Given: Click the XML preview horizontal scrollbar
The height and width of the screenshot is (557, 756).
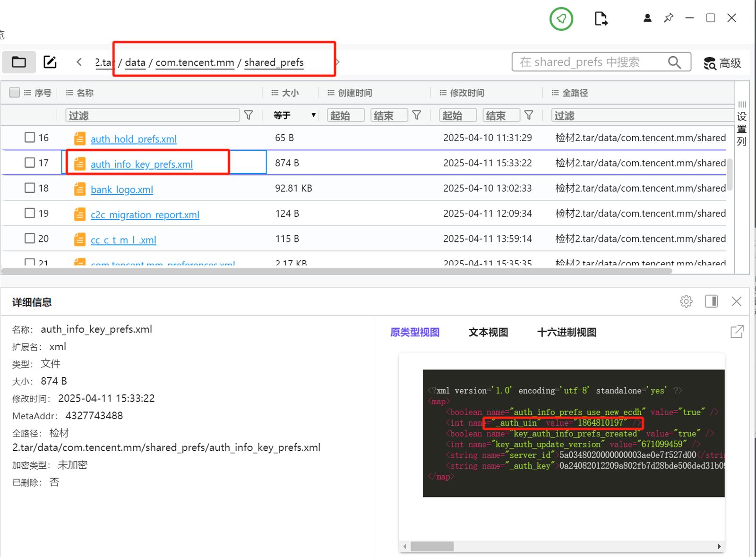Looking at the screenshot, I should (x=432, y=546).
